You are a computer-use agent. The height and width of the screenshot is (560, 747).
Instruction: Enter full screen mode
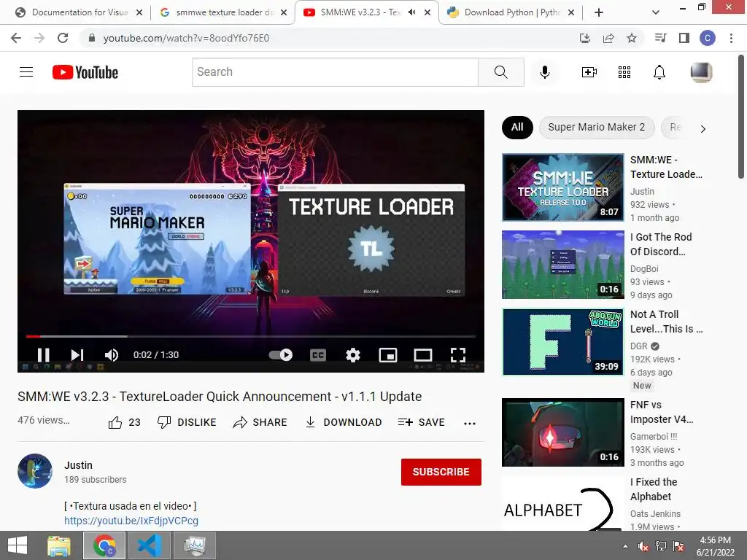(x=458, y=355)
